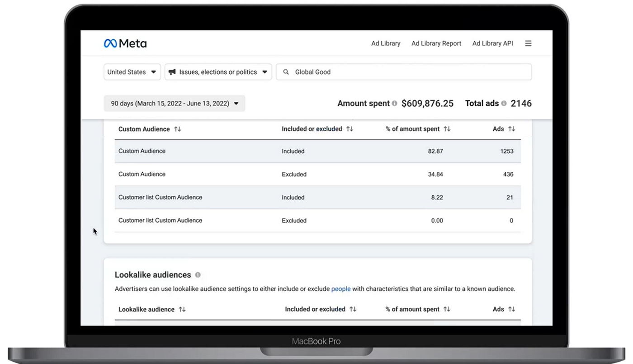This screenshot has width=633, height=364.
Task: Sort Lookalike table by % of amount spent
Action: coord(447,309)
